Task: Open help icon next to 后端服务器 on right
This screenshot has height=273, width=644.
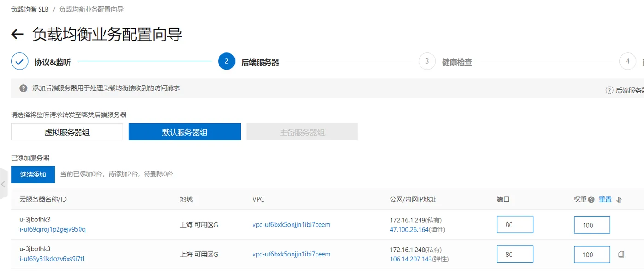Action: pyautogui.click(x=609, y=90)
